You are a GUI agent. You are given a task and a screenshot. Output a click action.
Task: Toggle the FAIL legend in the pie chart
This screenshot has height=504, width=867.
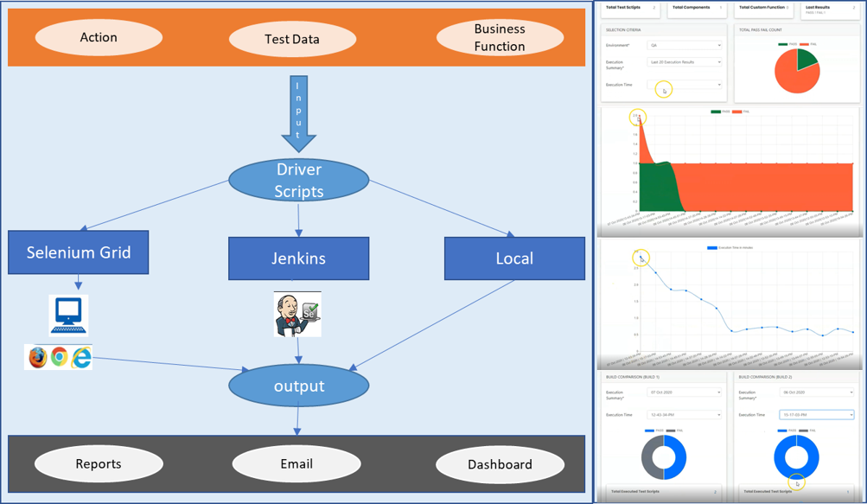(809, 44)
